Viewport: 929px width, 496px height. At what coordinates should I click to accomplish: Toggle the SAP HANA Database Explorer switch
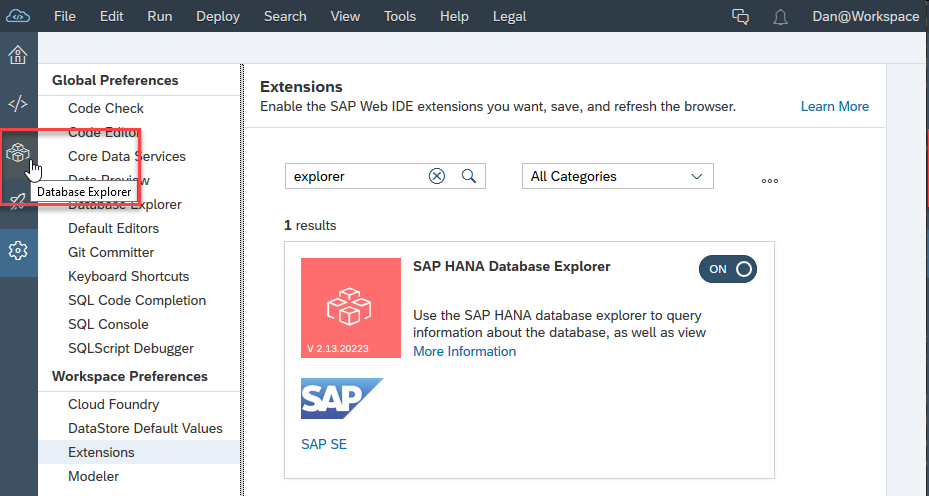tap(728, 269)
